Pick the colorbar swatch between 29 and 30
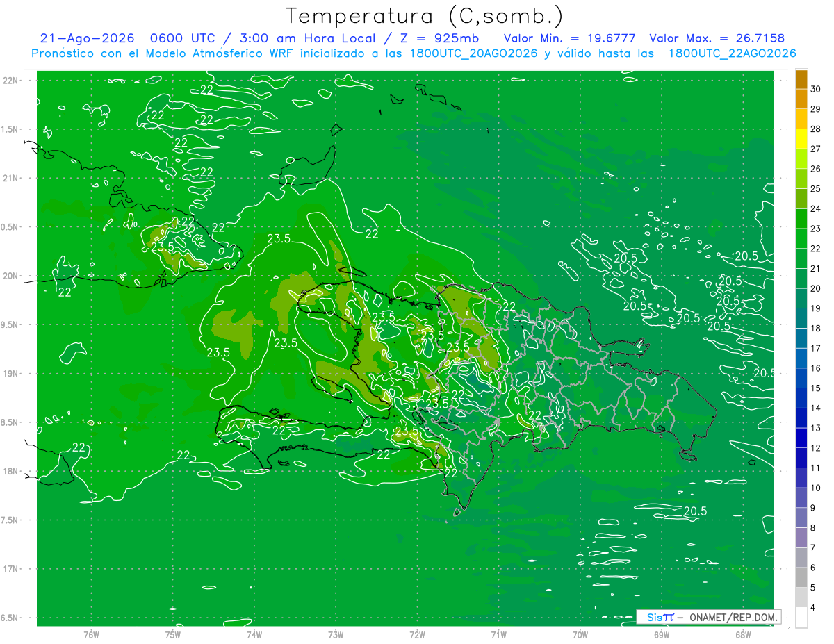 coord(801,99)
